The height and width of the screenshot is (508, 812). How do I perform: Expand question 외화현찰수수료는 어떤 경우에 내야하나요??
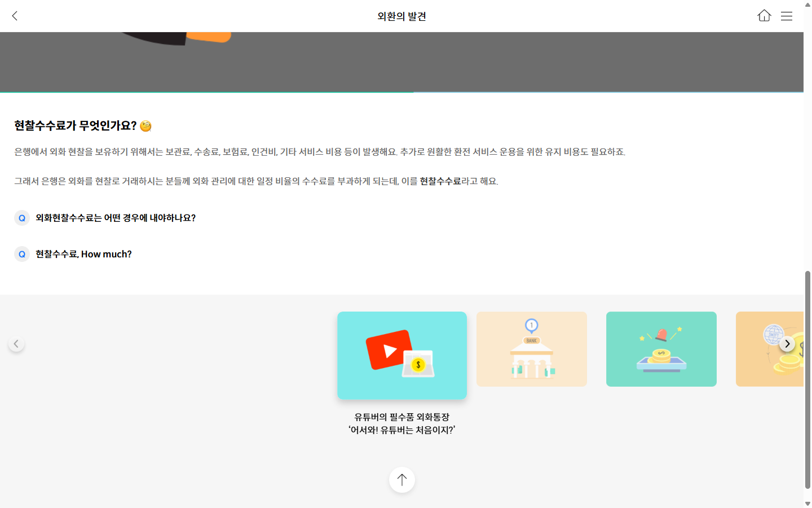tap(116, 218)
